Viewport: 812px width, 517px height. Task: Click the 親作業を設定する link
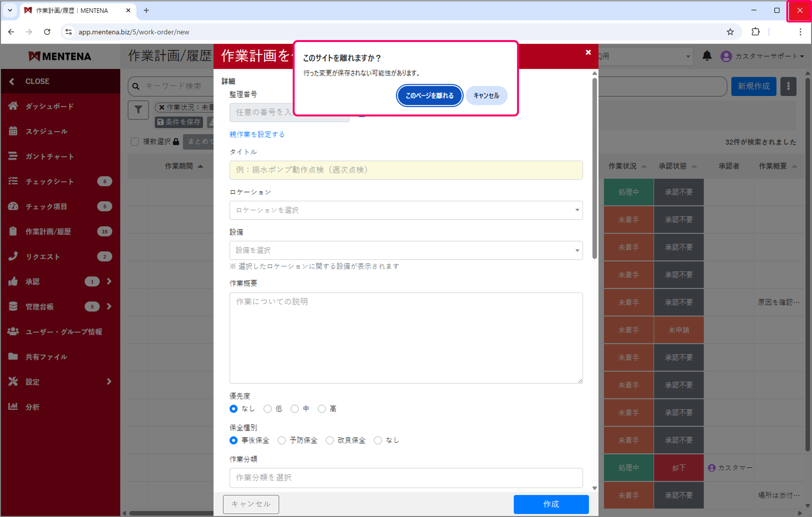pos(257,134)
